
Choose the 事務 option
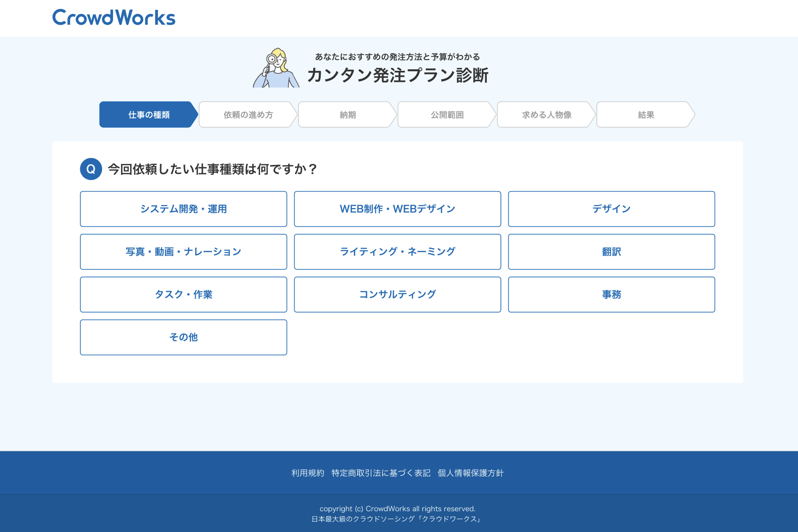[611, 295]
